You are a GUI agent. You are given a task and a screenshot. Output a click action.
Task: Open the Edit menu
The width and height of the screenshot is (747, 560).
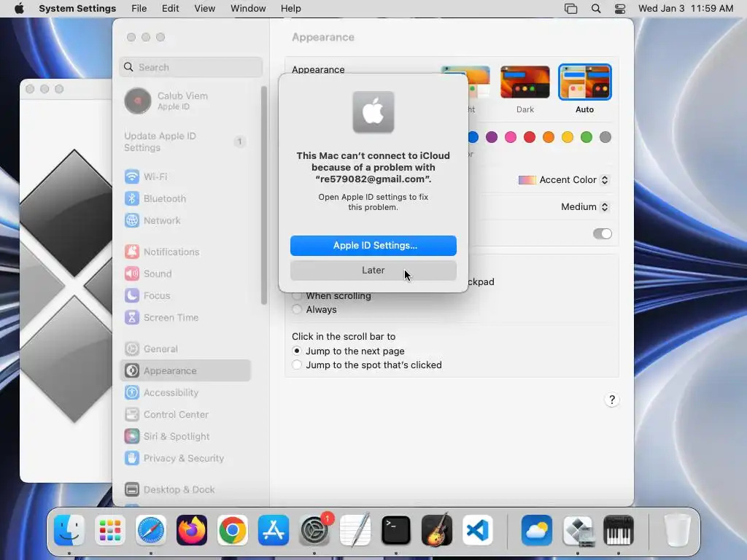pyautogui.click(x=170, y=9)
